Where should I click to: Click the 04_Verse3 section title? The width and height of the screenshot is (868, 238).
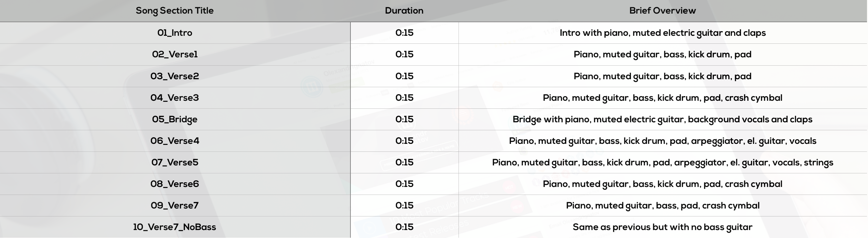tap(174, 97)
